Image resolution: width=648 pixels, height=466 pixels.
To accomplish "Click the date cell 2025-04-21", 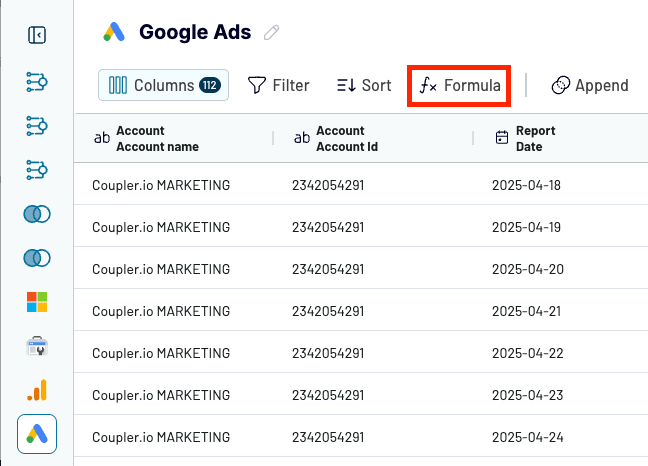I will pos(526,311).
